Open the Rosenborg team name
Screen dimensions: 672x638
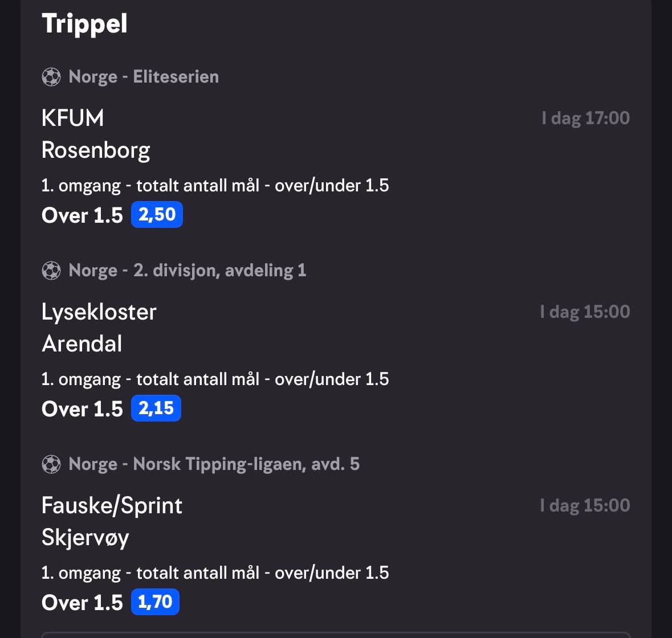click(96, 151)
